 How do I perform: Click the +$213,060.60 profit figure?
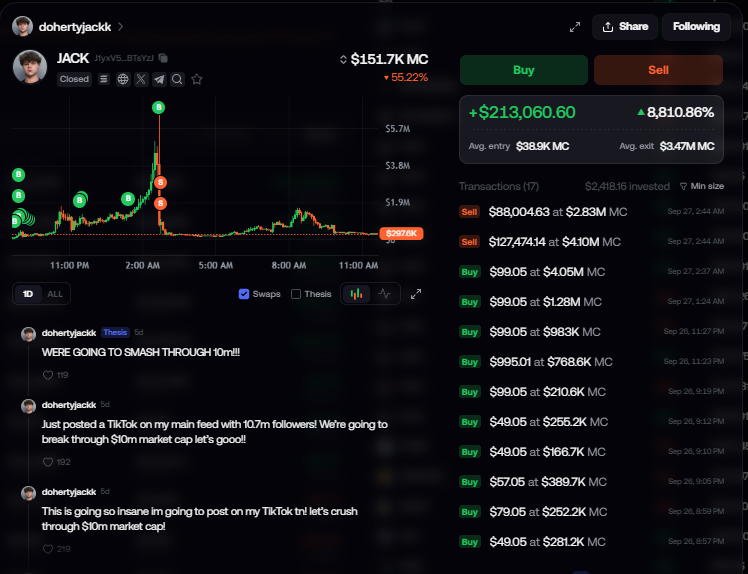(522, 113)
